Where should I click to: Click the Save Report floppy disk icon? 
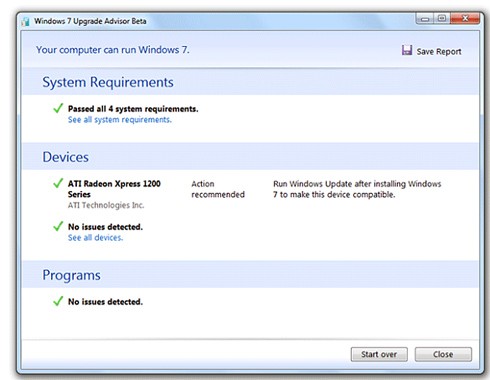[x=407, y=50]
